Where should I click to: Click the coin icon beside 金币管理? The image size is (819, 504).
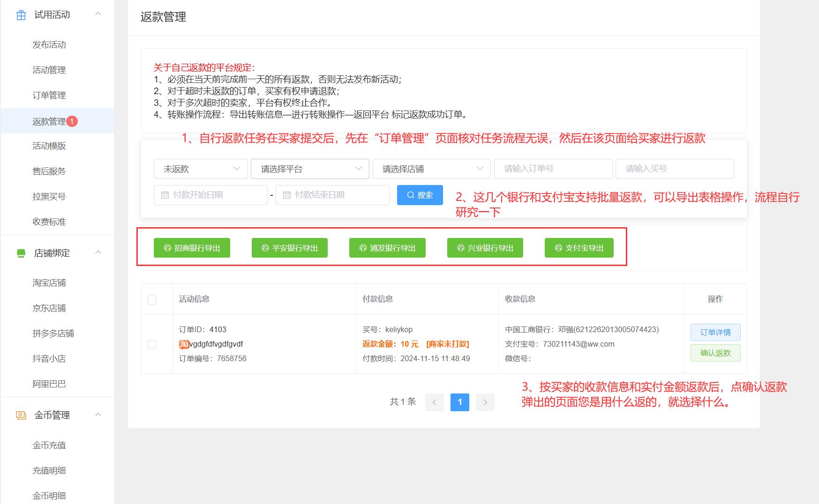[21, 415]
